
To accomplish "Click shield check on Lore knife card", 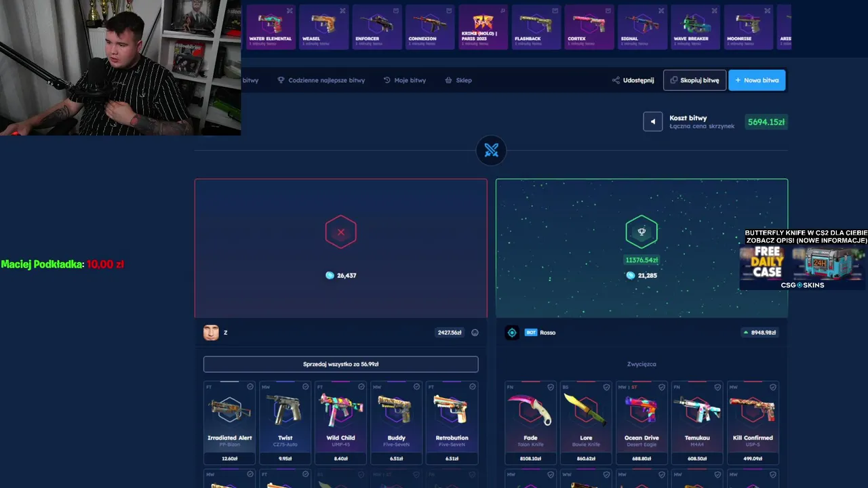I will (606, 386).
